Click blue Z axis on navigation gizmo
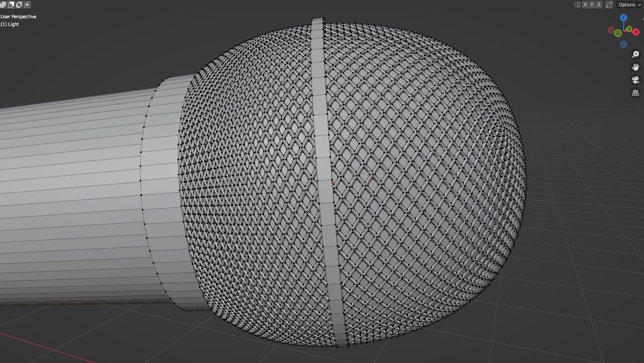This screenshot has width=644, height=363. (624, 18)
